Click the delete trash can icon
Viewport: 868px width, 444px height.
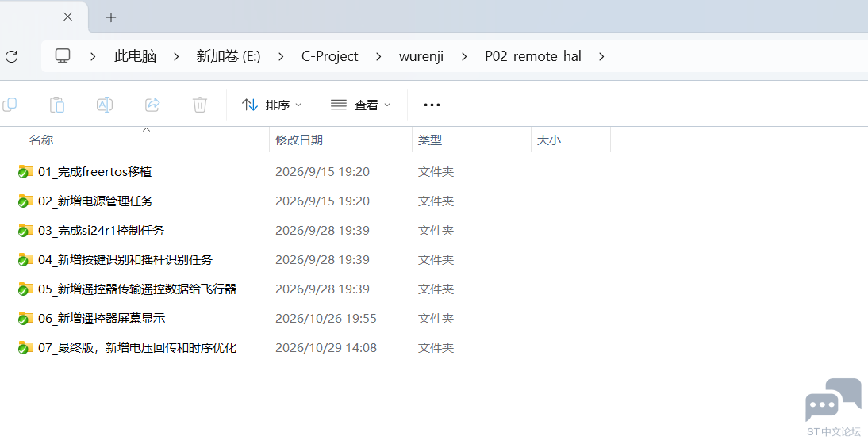tap(200, 105)
